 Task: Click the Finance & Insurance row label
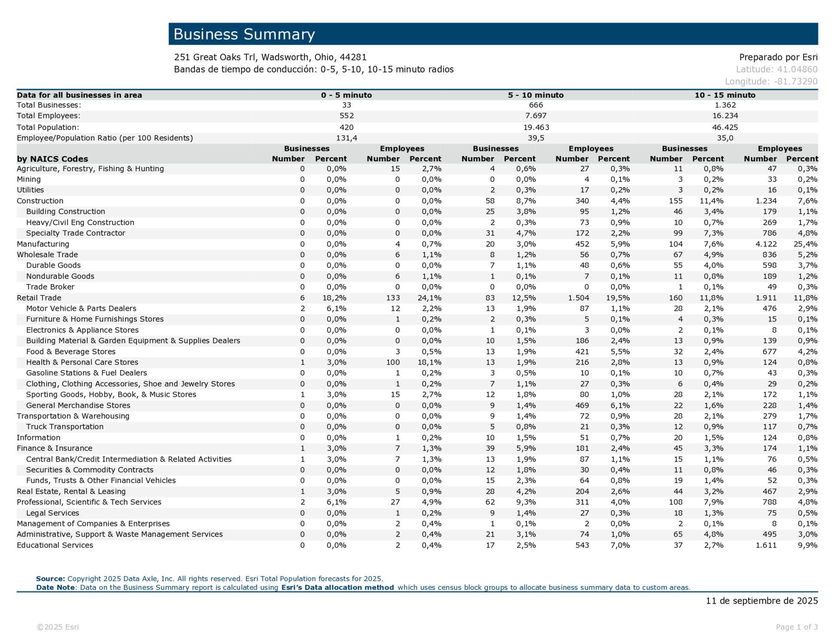[55, 448]
